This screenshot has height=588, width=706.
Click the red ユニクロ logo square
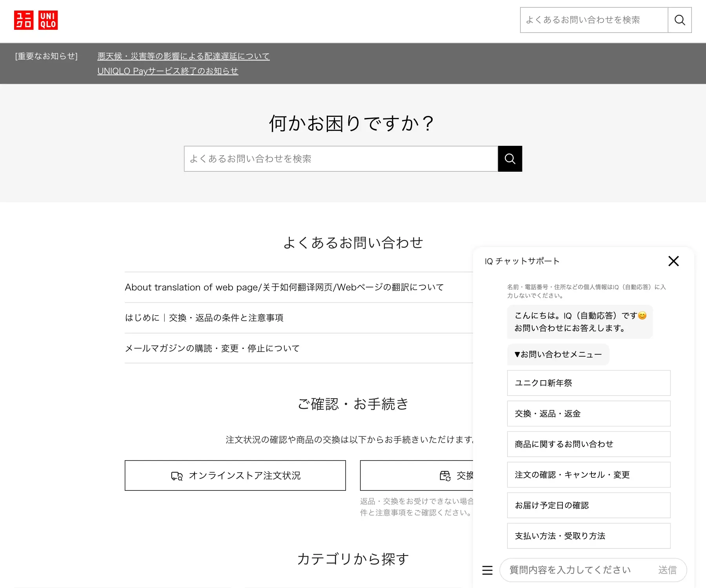pyautogui.click(x=24, y=20)
